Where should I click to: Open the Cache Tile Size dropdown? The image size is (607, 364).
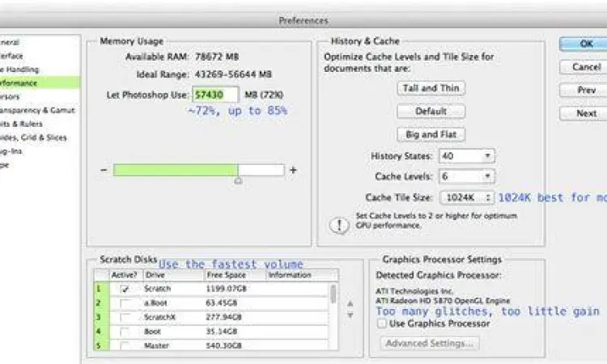click(466, 197)
